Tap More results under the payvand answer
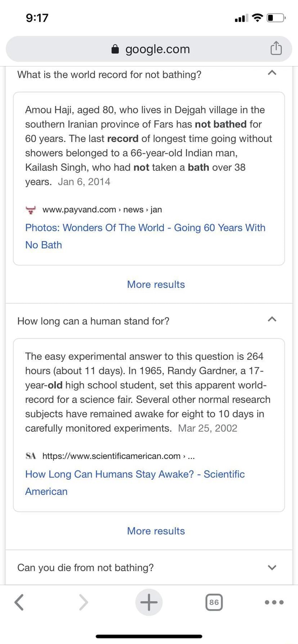 156,285
